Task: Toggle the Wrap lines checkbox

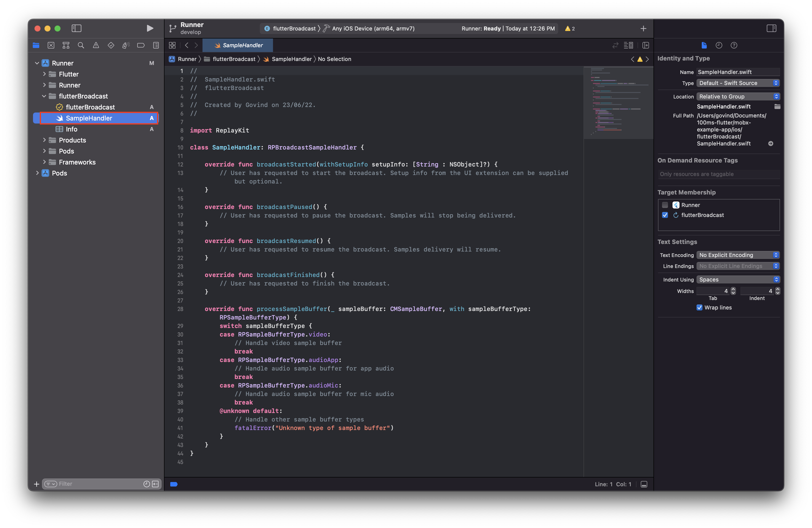Action: click(699, 307)
